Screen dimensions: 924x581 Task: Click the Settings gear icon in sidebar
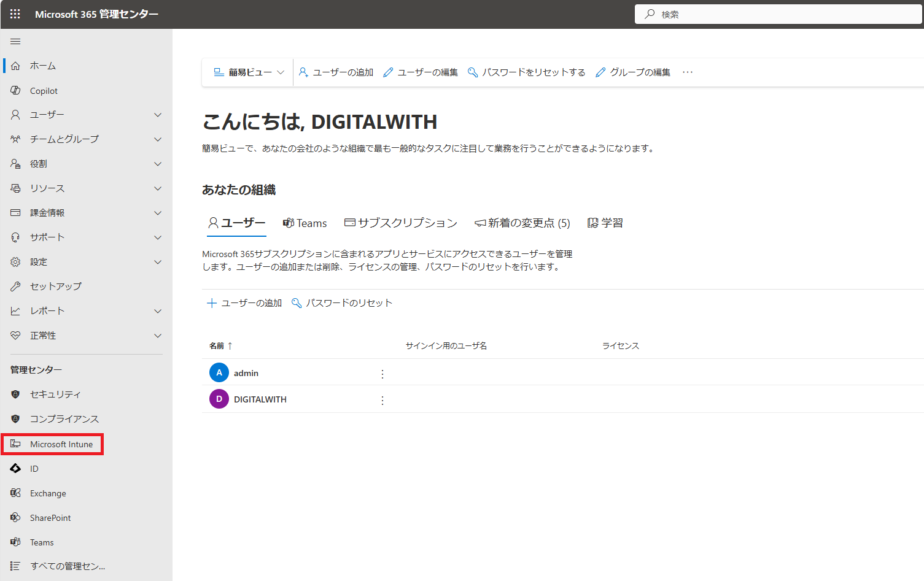(15, 262)
